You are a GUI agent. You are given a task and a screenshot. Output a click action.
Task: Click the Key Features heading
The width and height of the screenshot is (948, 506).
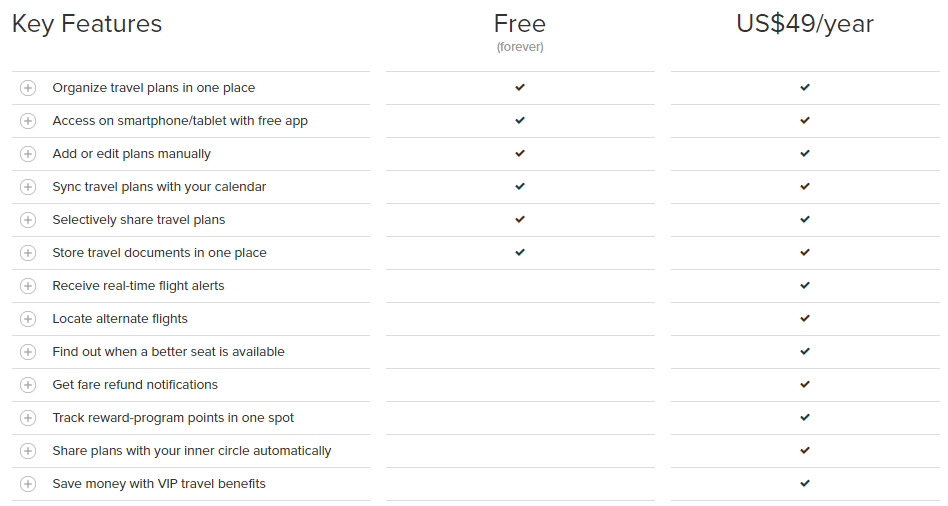coord(87,24)
